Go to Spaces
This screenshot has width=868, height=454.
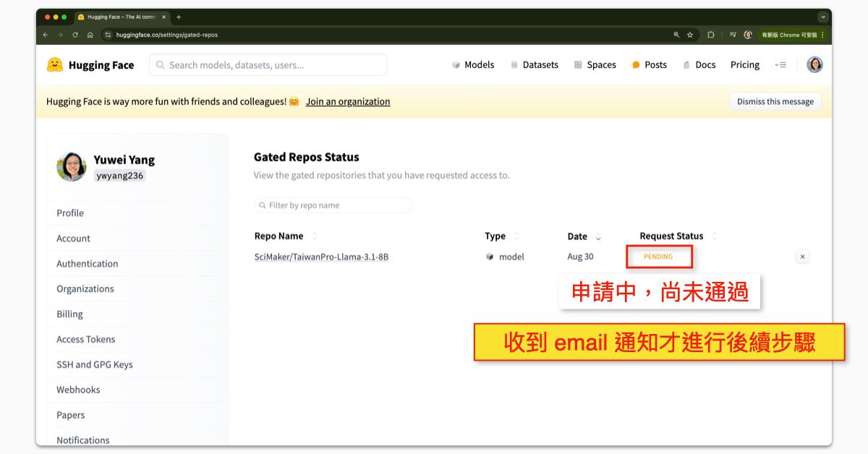tap(595, 65)
